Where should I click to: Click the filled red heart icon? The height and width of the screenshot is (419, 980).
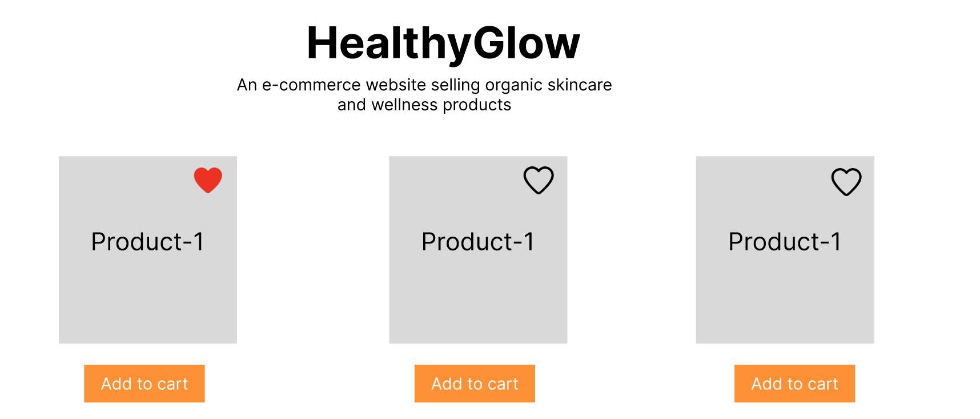coord(208,180)
